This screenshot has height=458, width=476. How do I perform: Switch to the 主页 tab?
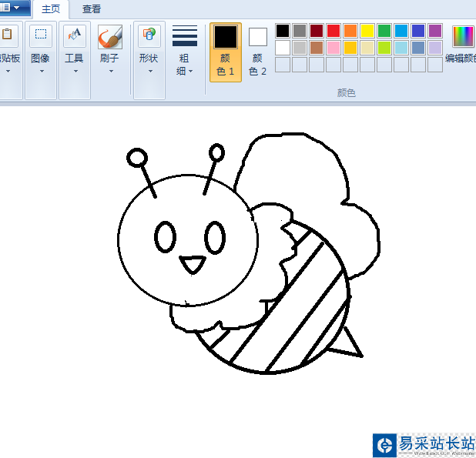(x=51, y=9)
